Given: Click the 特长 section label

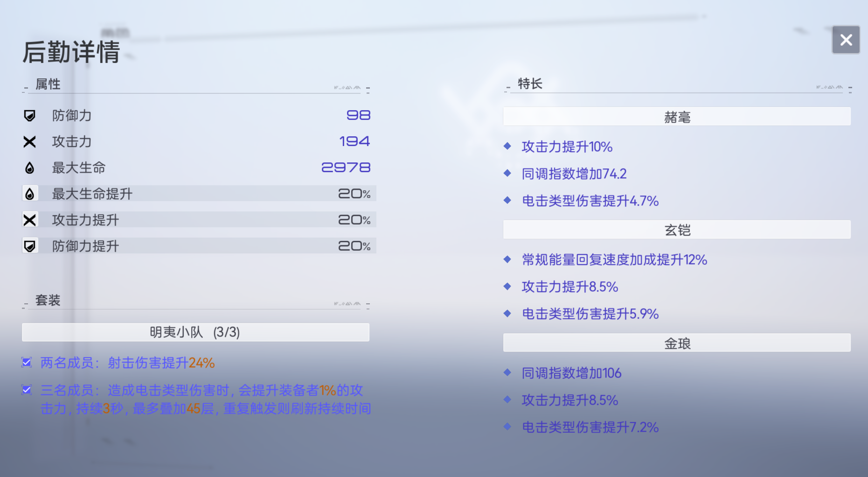Looking at the screenshot, I should (x=530, y=84).
